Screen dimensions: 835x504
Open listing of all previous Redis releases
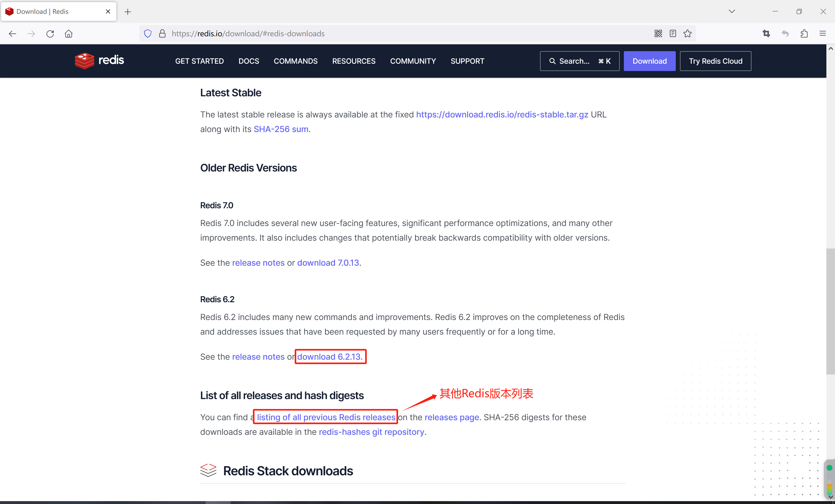pyautogui.click(x=326, y=417)
